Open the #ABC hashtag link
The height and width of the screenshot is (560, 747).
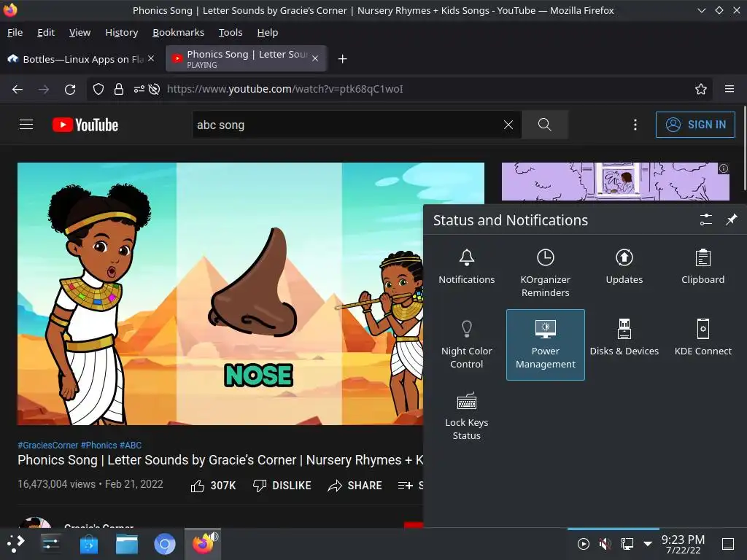(131, 446)
